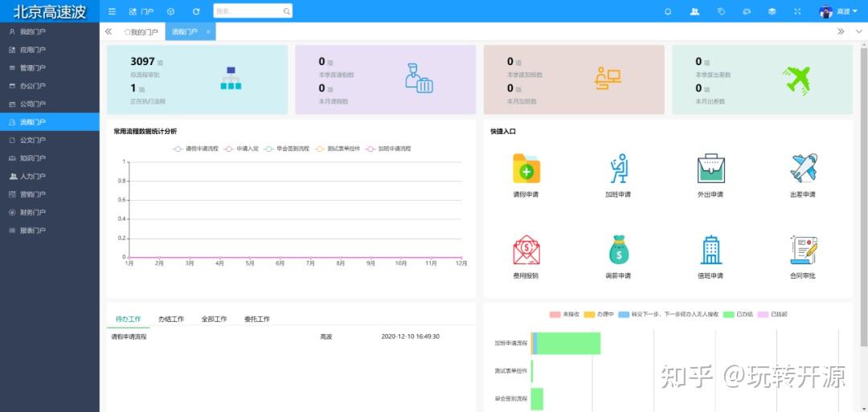Click the refresh icon in top bar
Viewport: 868px width, 412px height.
coord(196,11)
